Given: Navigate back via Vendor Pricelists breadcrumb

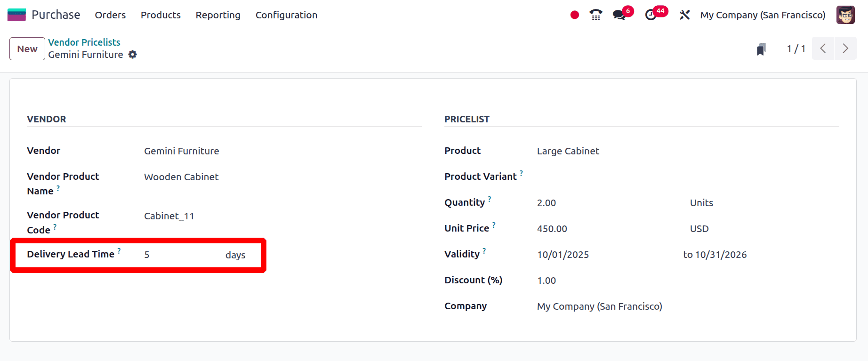Looking at the screenshot, I should coord(84,42).
